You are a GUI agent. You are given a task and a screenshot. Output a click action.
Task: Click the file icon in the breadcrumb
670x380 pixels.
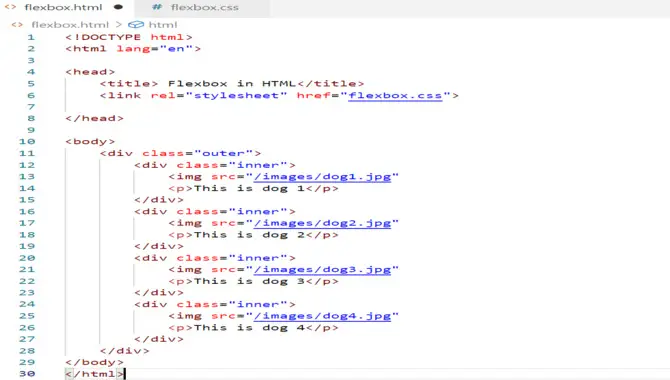(x=17, y=25)
